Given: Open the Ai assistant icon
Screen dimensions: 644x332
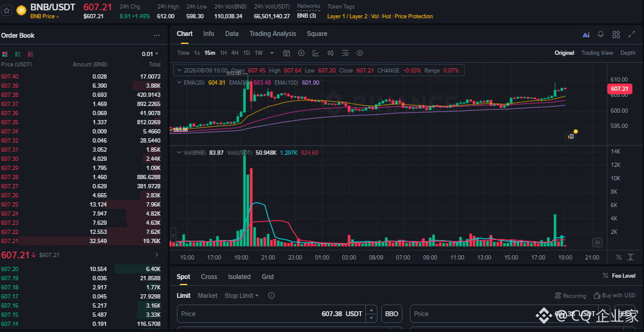Looking at the screenshot, I should pyautogui.click(x=586, y=35).
